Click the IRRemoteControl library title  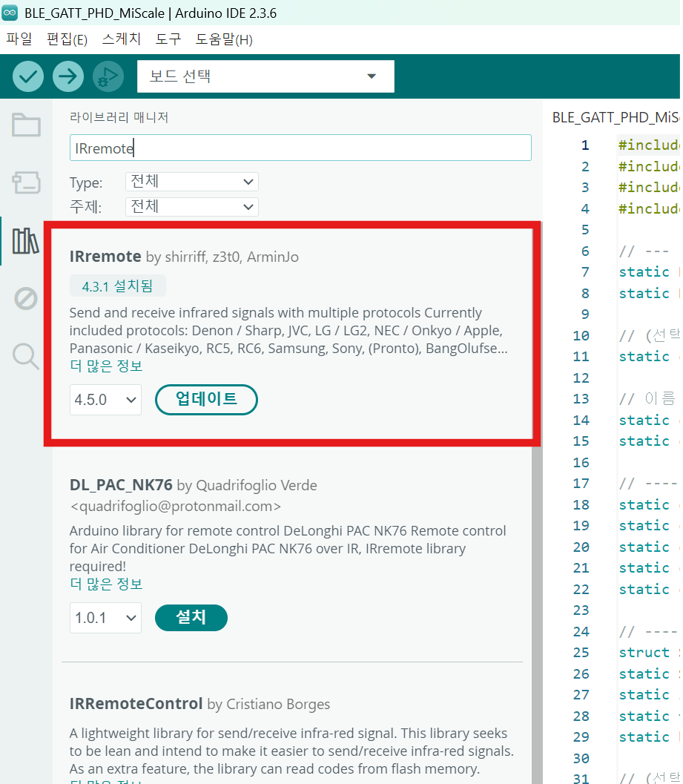coord(136,704)
